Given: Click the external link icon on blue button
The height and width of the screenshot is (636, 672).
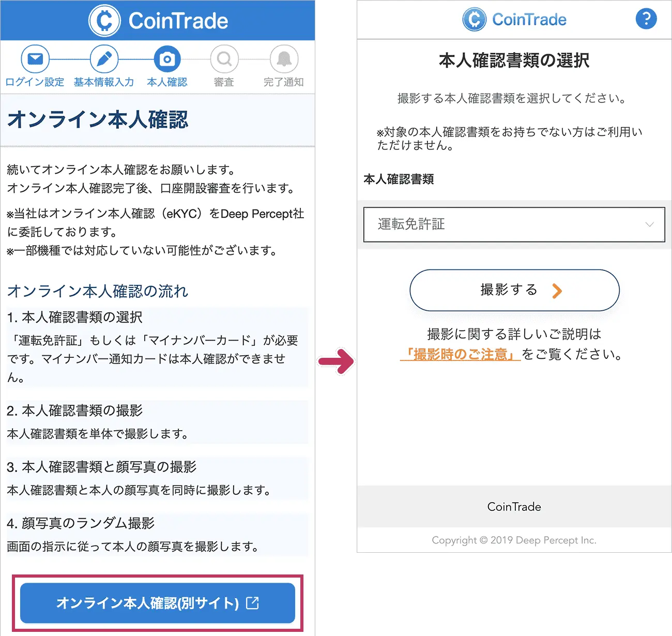Looking at the screenshot, I should tap(252, 602).
